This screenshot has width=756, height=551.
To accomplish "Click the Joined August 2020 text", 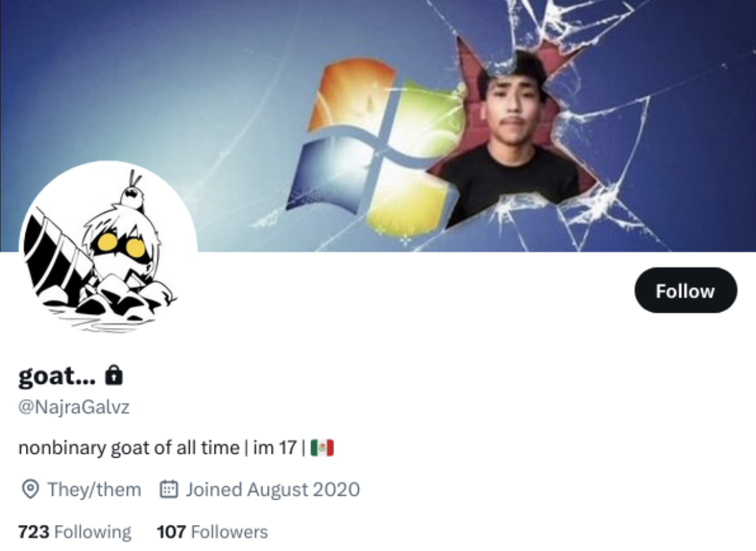I will point(273,490).
